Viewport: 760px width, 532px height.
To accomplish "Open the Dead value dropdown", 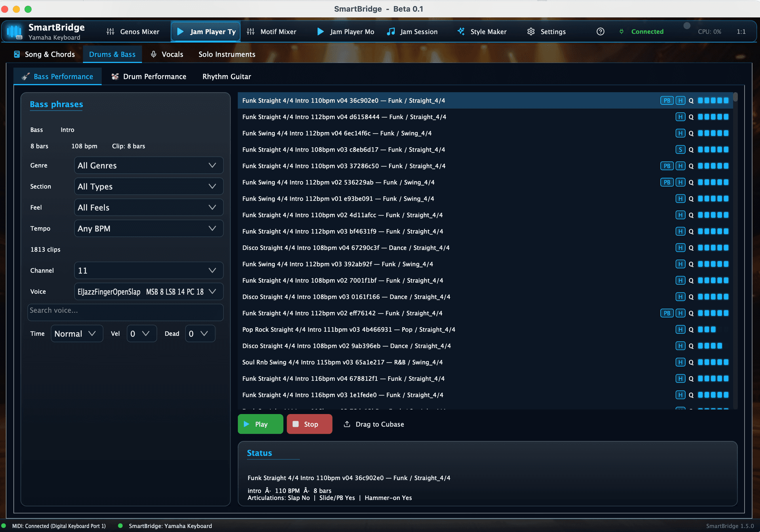I will (200, 334).
